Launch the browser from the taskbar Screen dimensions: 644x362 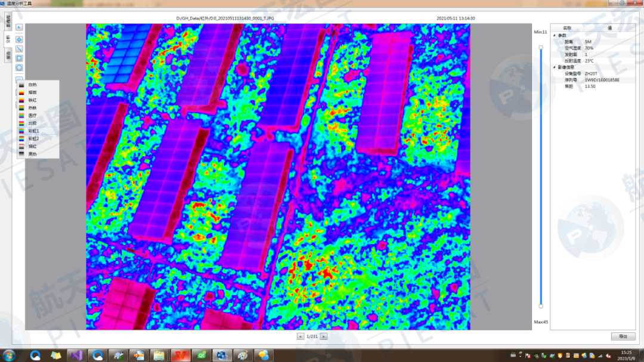tap(35, 356)
